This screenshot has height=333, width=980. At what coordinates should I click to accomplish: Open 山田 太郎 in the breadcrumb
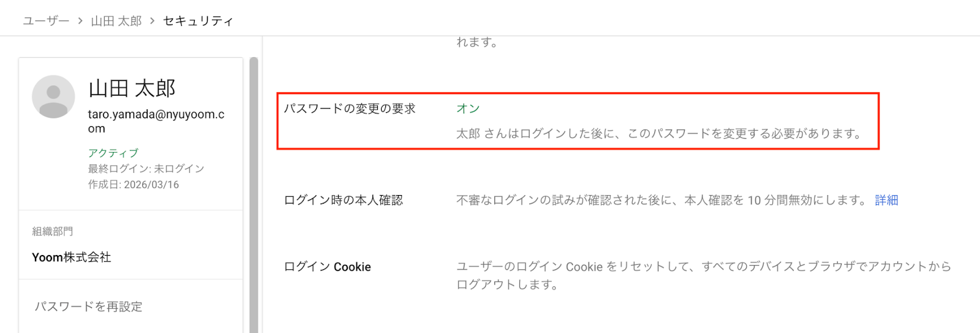[x=116, y=21]
